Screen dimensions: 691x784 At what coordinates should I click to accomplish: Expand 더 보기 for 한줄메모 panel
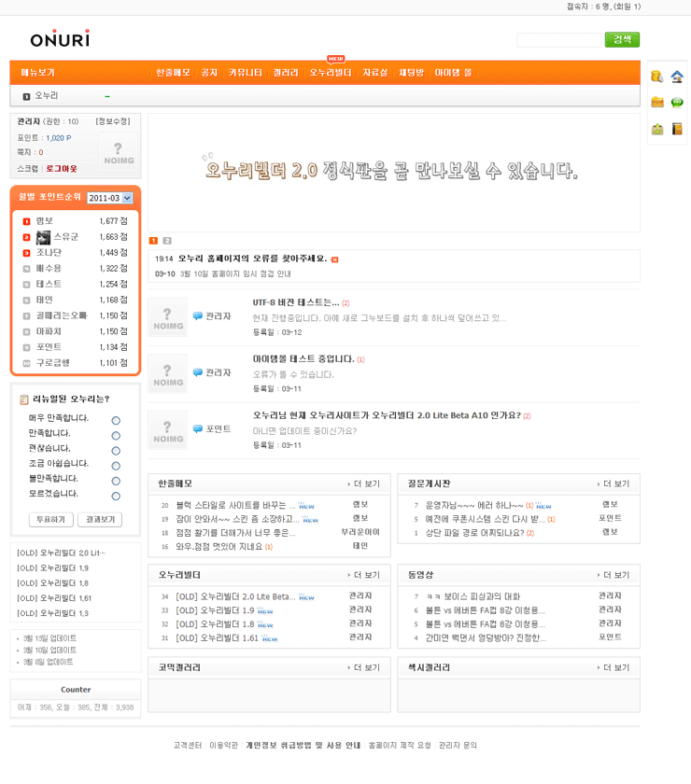[x=364, y=484]
